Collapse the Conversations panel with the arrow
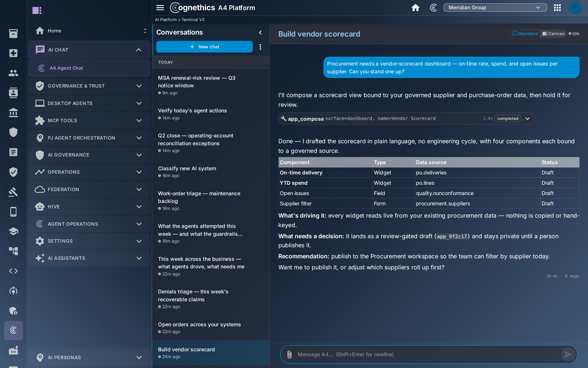This screenshot has width=588, height=368. [x=260, y=32]
